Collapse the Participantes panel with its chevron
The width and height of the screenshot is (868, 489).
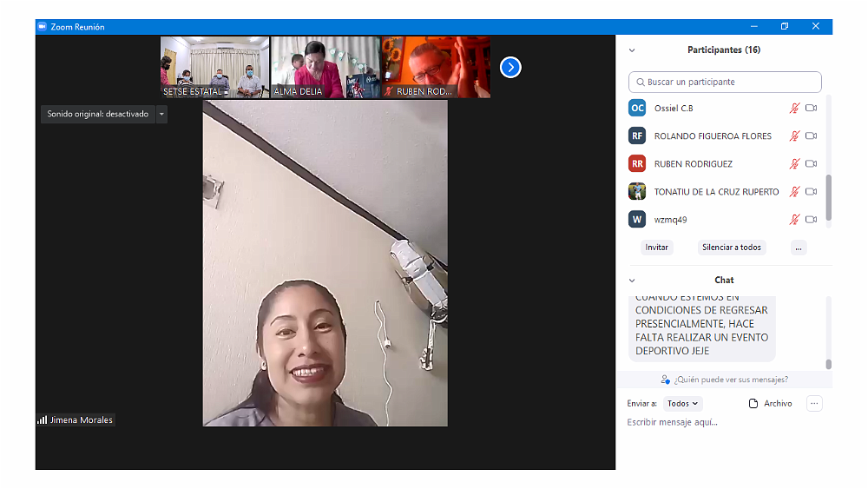[x=632, y=50]
